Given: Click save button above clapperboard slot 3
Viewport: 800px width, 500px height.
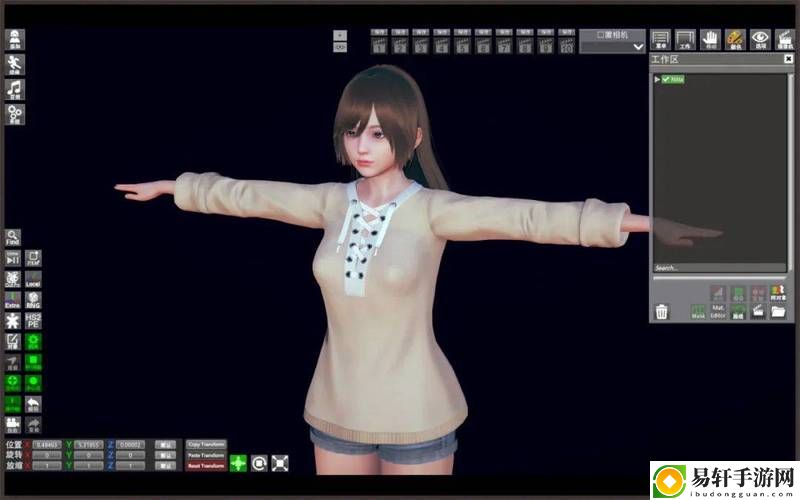Looking at the screenshot, I should (420, 32).
